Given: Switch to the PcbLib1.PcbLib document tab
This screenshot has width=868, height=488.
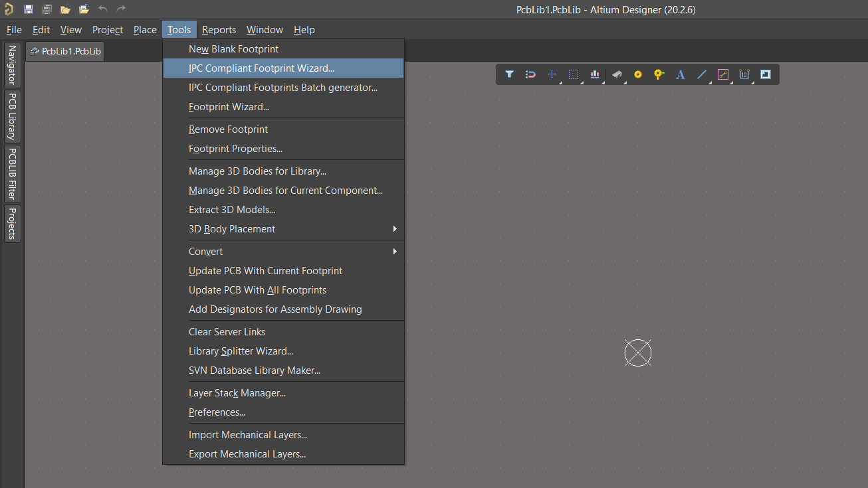Looking at the screenshot, I should click(66, 51).
